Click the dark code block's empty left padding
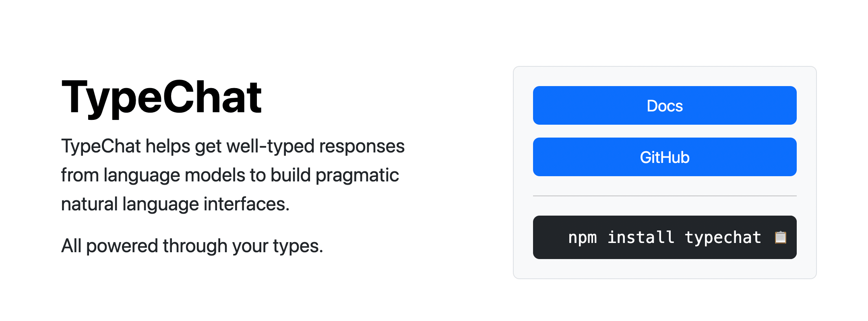This screenshot has height=321, width=868. point(550,237)
